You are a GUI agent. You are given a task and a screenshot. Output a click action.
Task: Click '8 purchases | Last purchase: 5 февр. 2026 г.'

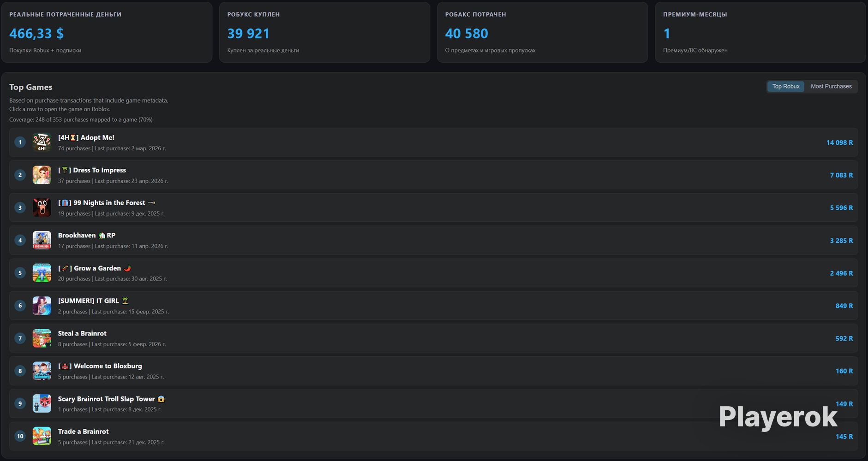112,344
